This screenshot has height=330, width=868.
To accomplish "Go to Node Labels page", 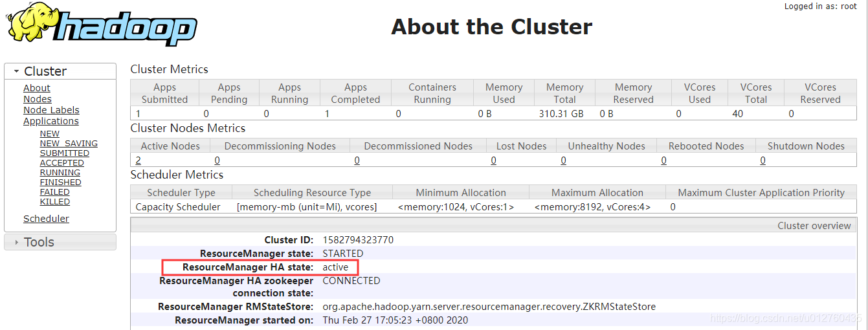I will tap(51, 110).
